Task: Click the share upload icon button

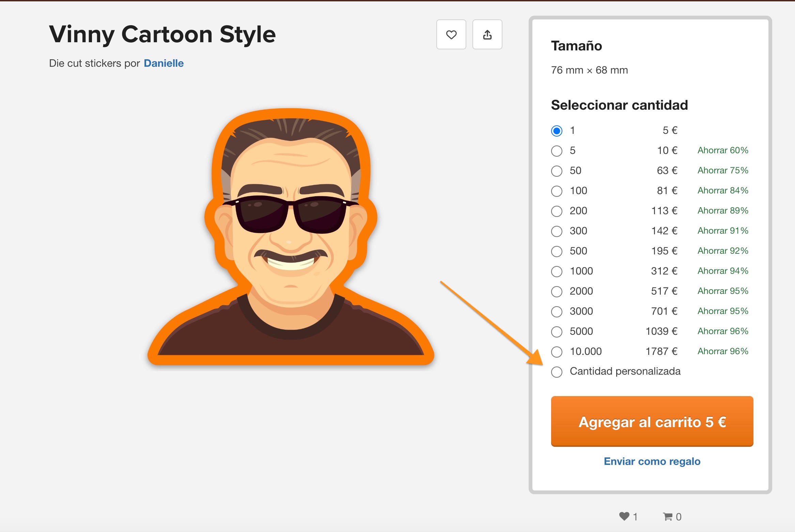Action: 487,34
